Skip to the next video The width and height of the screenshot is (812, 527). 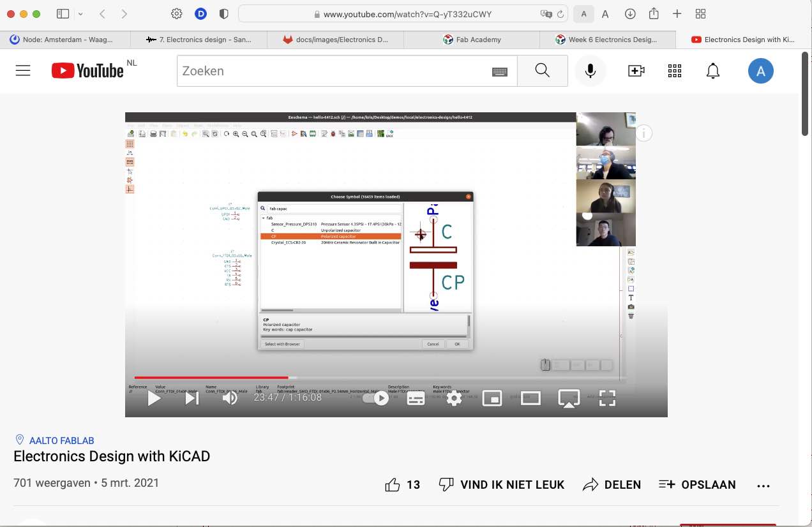coord(192,398)
